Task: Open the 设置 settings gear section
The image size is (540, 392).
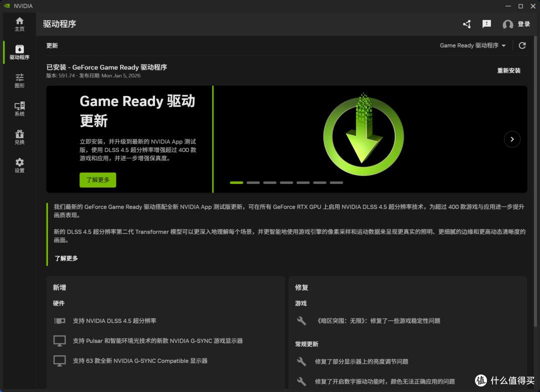Action: pyautogui.click(x=19, y=165)
